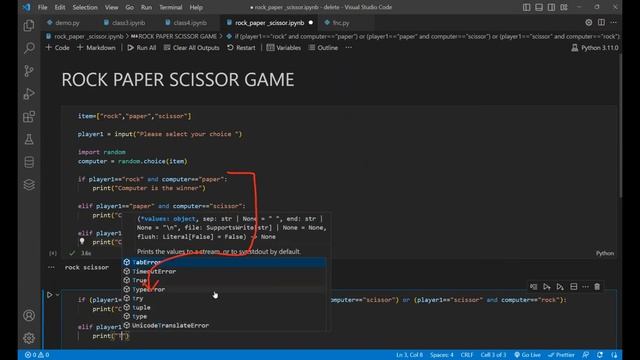
Task: Change CRLF end of line sequence
Action: pyautogui.click(x=467, y=355)
